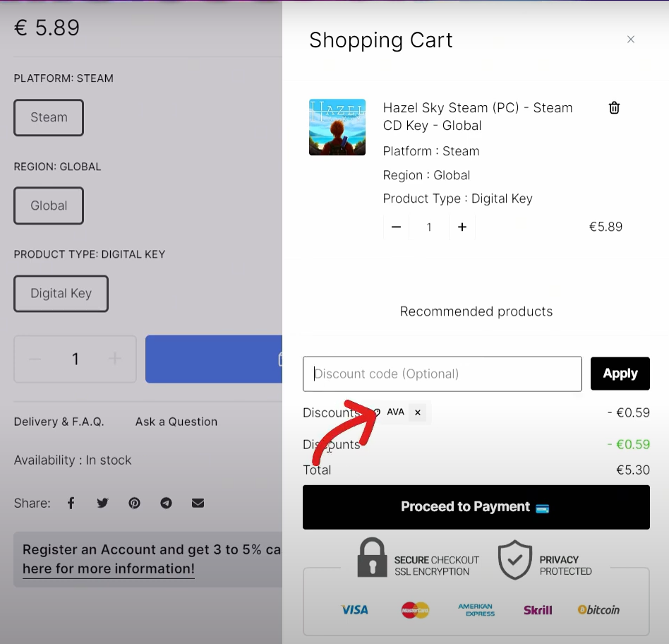Remove the AVA discount code
669x644 pixels.
coord(418,412)
